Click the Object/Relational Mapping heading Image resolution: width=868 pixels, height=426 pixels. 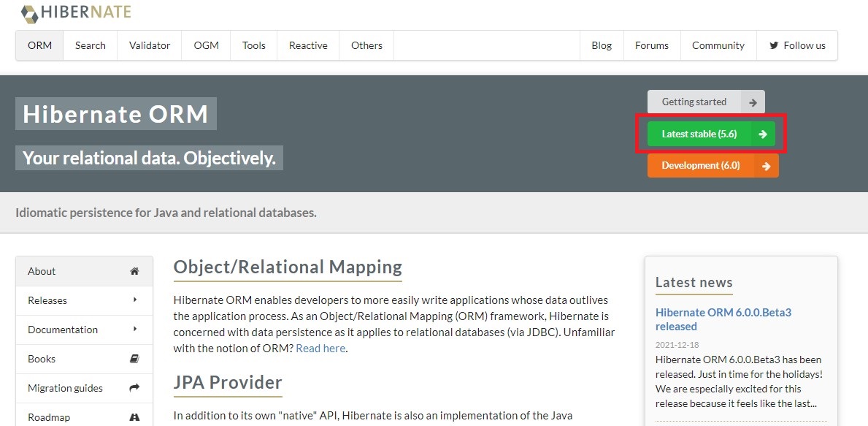(288, 267)
